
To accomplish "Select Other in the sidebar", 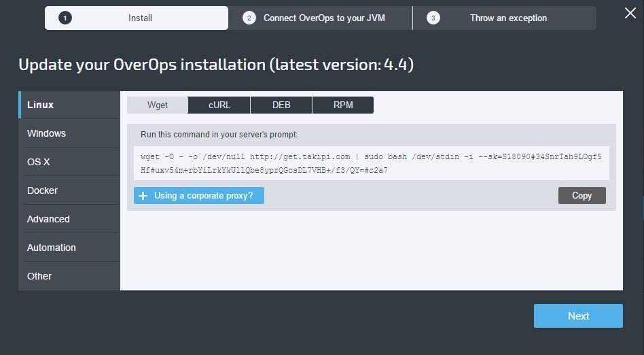I will [x=69, y=276].
